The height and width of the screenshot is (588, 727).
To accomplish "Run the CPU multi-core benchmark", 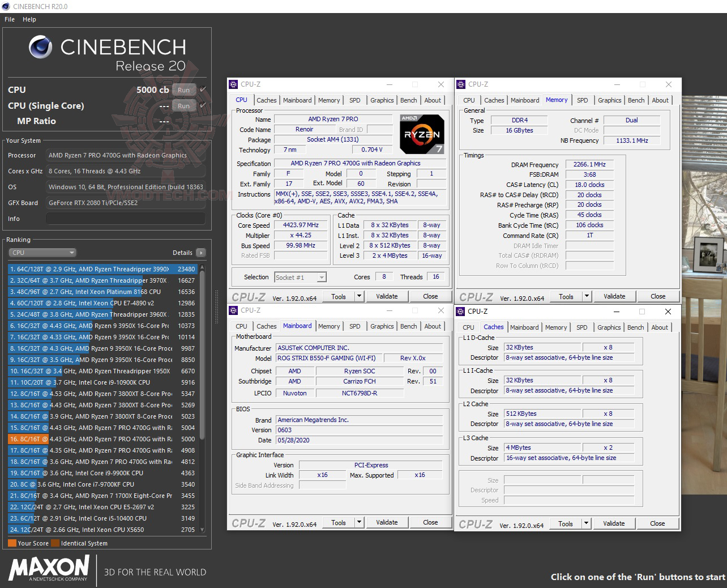I will pos(183,90).
